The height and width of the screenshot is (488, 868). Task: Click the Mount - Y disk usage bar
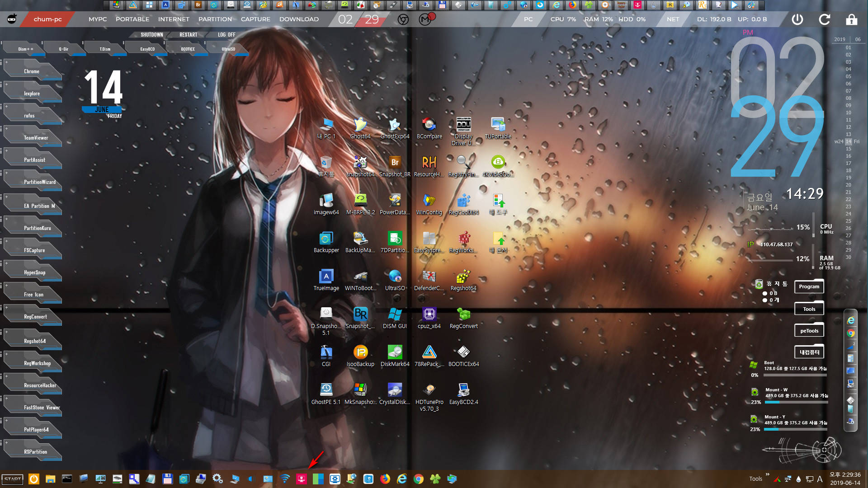[796, 429]
